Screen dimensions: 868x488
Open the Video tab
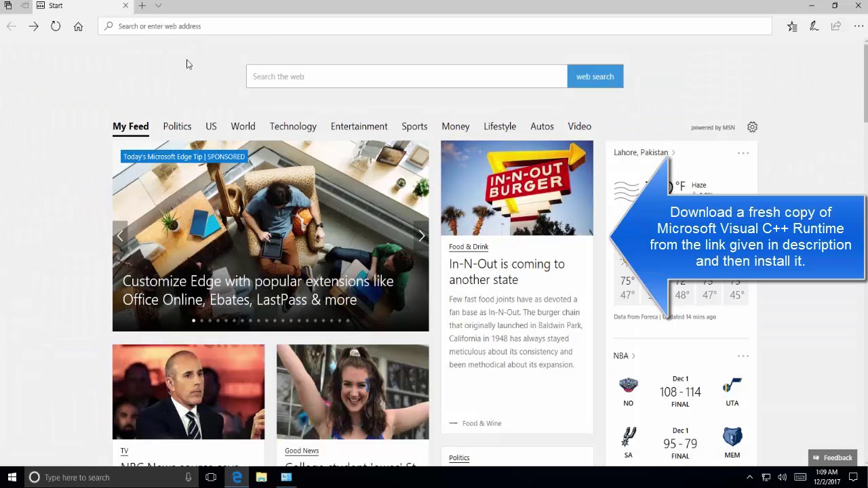point(579,127)
